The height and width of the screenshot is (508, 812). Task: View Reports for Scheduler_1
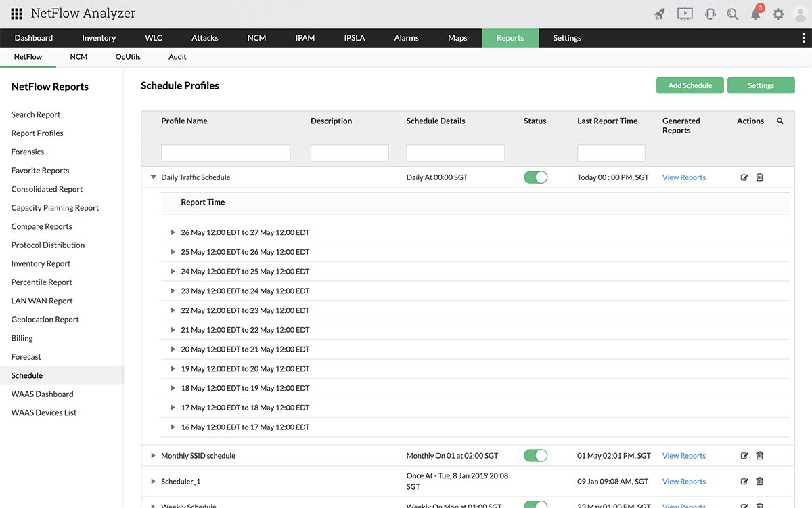click(x=684, y=482)
